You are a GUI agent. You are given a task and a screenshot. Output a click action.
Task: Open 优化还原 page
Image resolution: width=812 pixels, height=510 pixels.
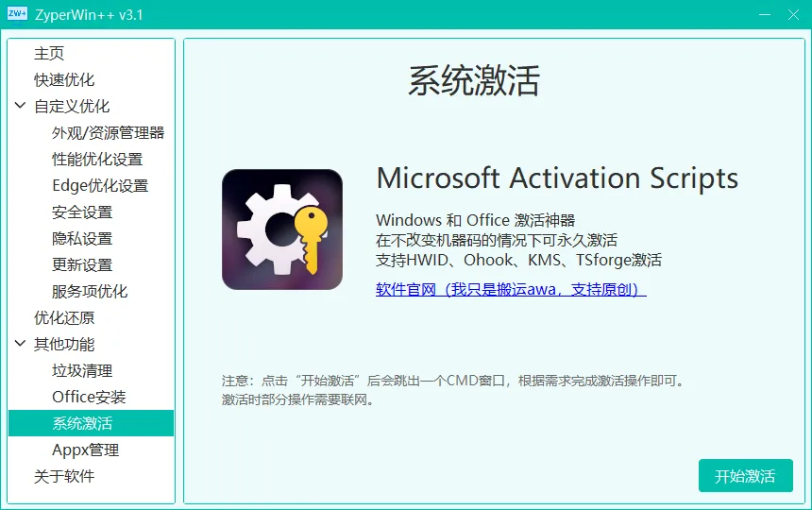[64, 318]
